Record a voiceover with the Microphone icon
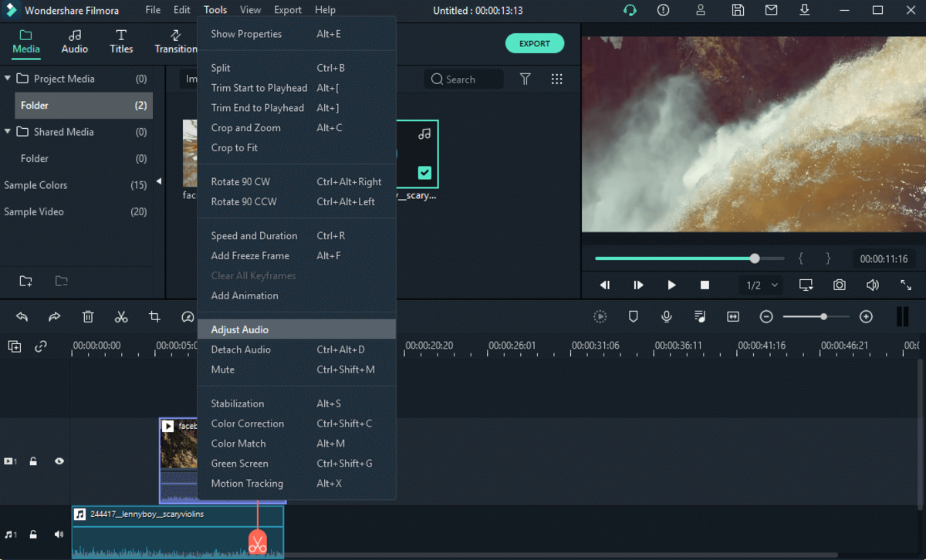 pyautogui.click(x=666, y=316)
